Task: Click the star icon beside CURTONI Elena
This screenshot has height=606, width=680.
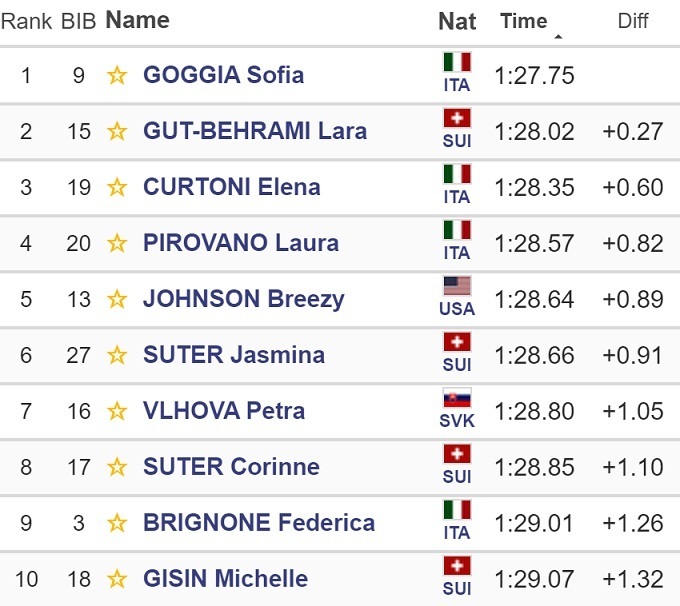Action: tap(117, 187)
